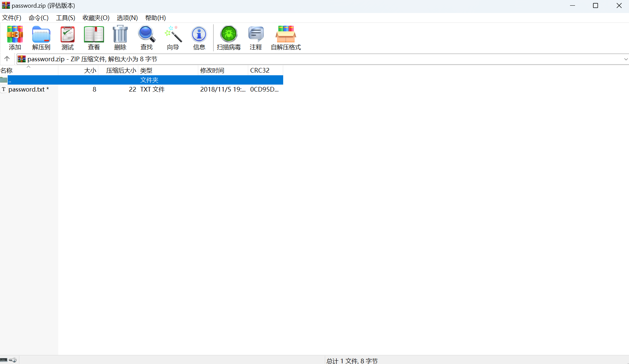Click the 信息 (Info) icon

point(199,34)
